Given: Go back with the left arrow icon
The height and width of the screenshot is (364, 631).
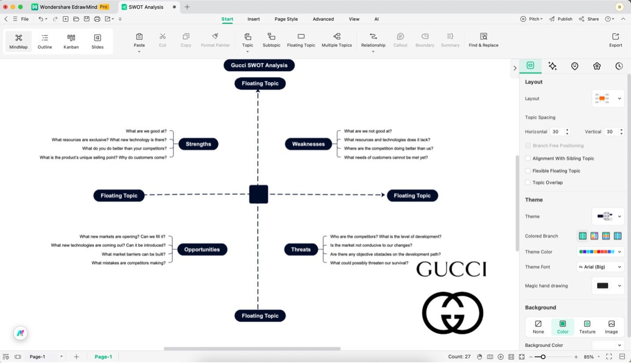Looking at the screenshot, I should coord(6,19).
